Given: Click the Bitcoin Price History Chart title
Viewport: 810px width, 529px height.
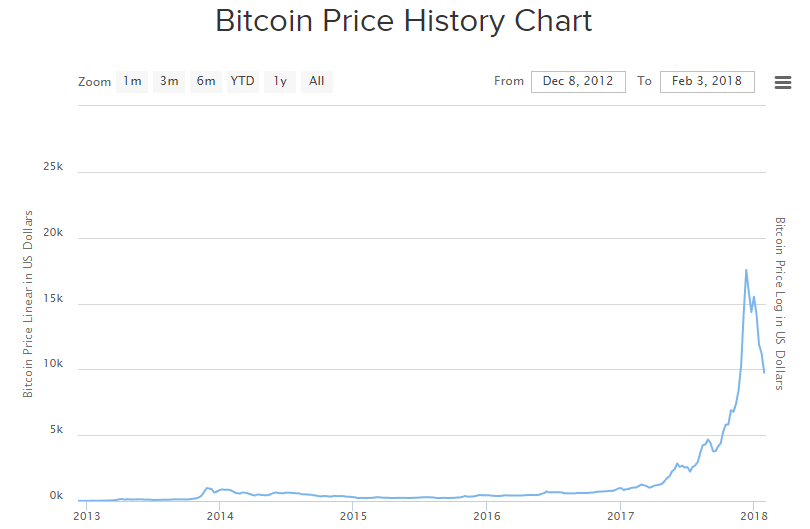Looking at the screenshot, I should pos(404,21).
